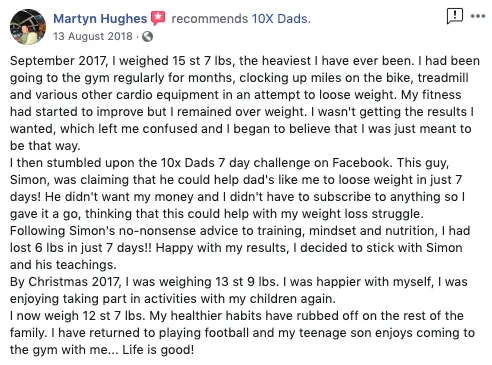Image resolution: width=492 pixels, height=365 pixels.
Task: Select the word "Facebook" in the review
Action: [x=361, y=163]
